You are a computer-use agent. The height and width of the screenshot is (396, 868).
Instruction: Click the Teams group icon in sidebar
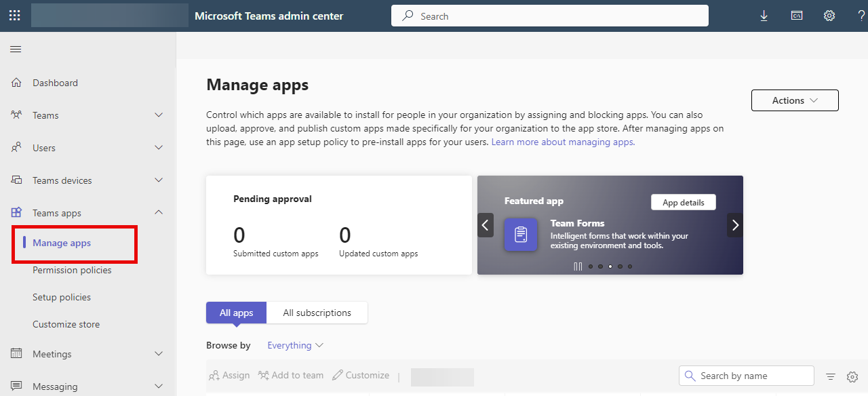(x=17, y=115)
